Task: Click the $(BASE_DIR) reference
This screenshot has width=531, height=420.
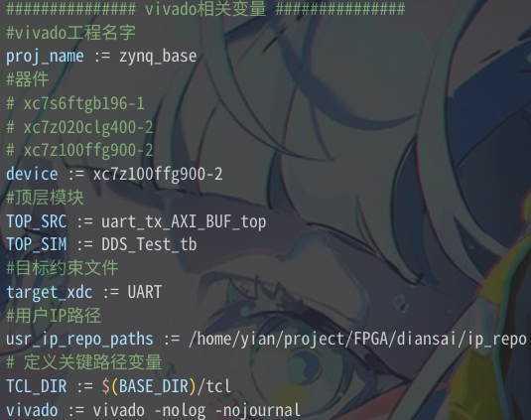Action: 149,386
